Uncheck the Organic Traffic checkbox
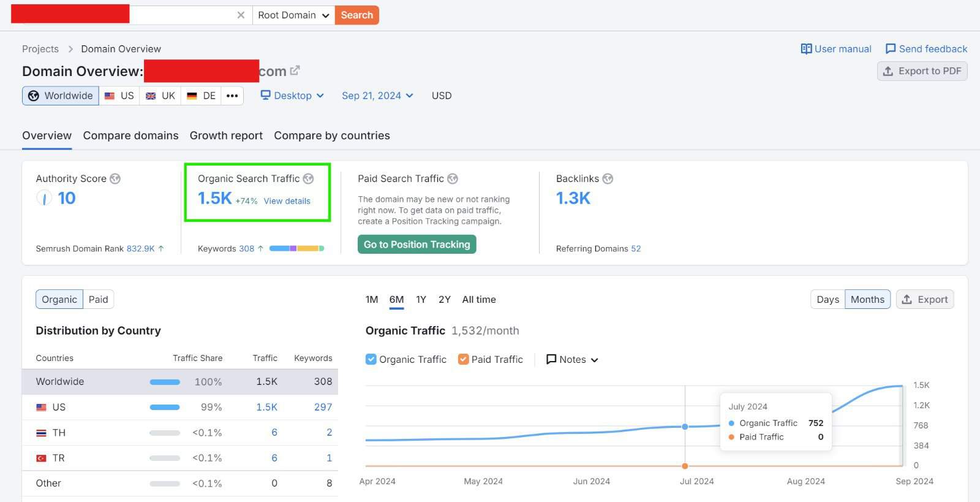Image resolution: width=980 pixels, height=502 pixels. (371, 359)
